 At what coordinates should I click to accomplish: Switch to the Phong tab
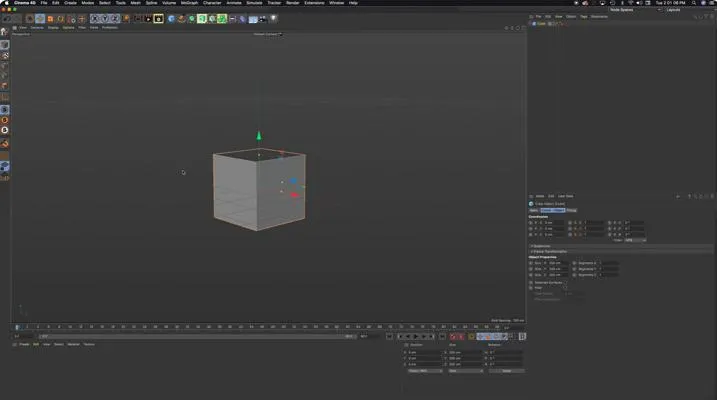pyautogui.click(x=572, y=210)
